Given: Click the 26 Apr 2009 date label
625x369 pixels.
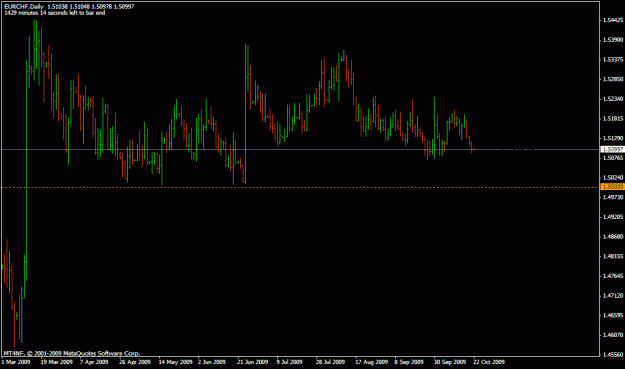Looking at the screenshot, I should click(135, 362).
